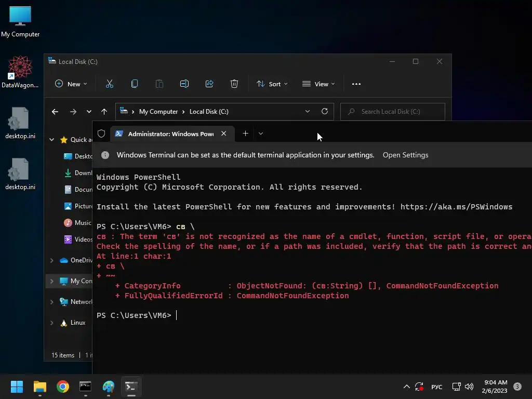Click the Open Settings link
Screen dimensions: 532x399
click(405, 155)
